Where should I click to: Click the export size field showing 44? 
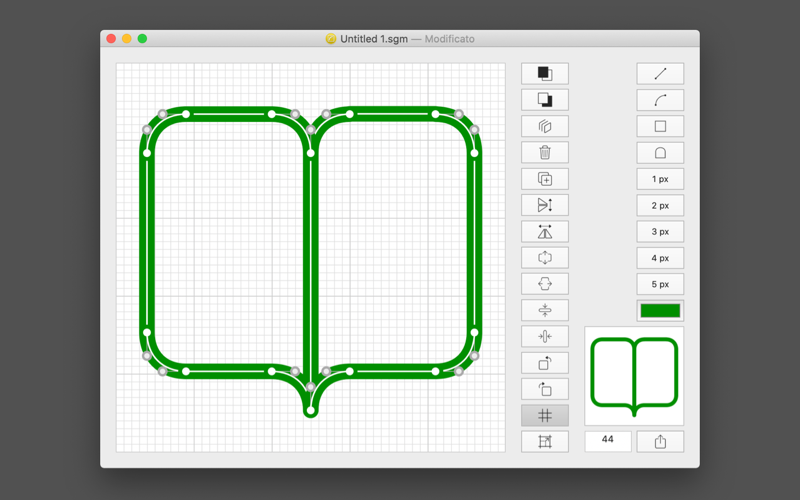coord(608,442)
